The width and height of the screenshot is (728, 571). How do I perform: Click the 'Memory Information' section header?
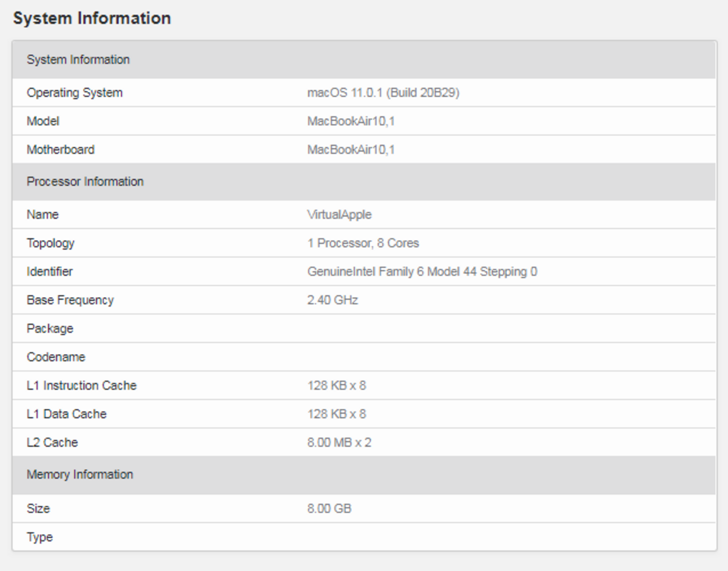364,475
